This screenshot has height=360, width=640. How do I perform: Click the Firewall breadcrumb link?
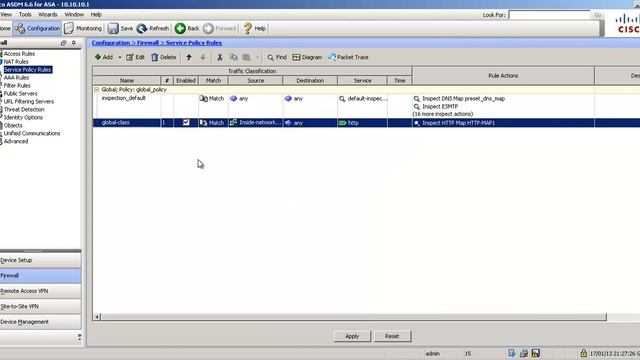[x=148, y=43]
